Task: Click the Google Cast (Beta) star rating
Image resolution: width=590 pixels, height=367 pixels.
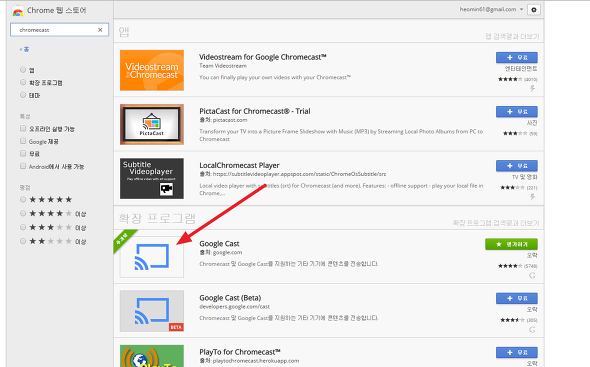Action: 512,320
